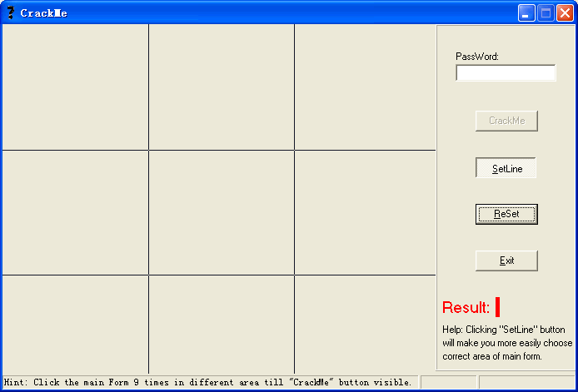
Task: Exit the CrackMe application
Action: [x=506, y=261]
